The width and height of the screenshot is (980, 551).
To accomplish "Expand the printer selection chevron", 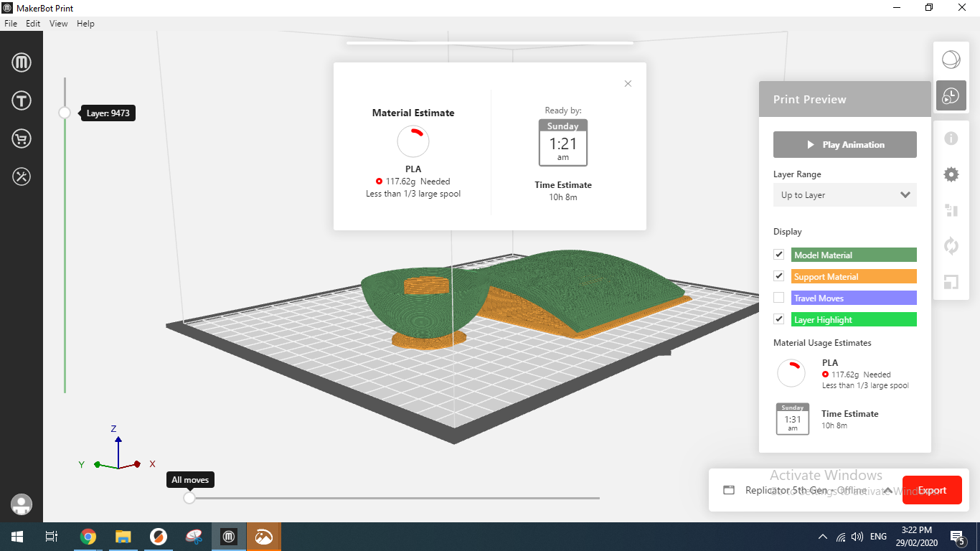I will [887, 491].
